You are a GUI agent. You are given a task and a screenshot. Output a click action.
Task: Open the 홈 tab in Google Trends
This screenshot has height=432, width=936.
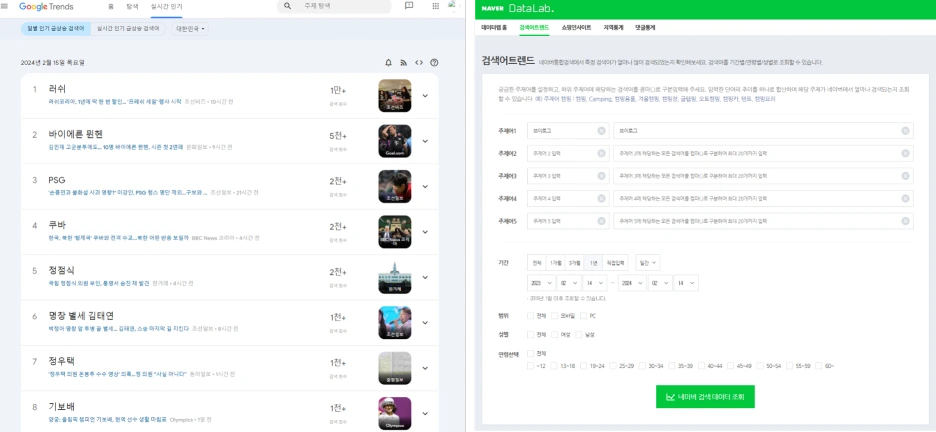point(111,7)
